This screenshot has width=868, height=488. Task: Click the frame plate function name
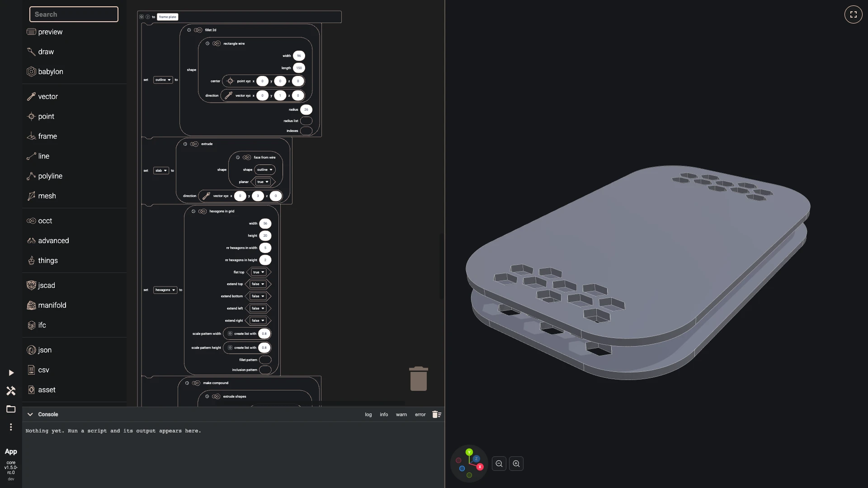pos(167,17)
